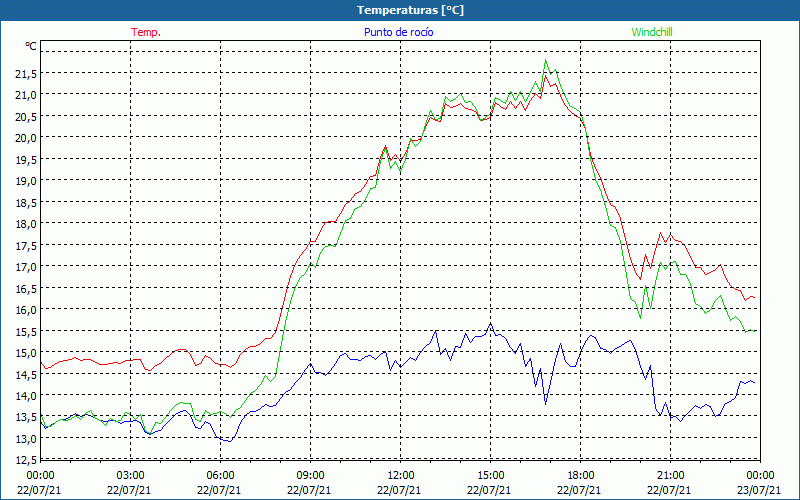Click the '20,5' y-axis value
Viewport: 800px width, 500px height.
(x=26, y=117)
